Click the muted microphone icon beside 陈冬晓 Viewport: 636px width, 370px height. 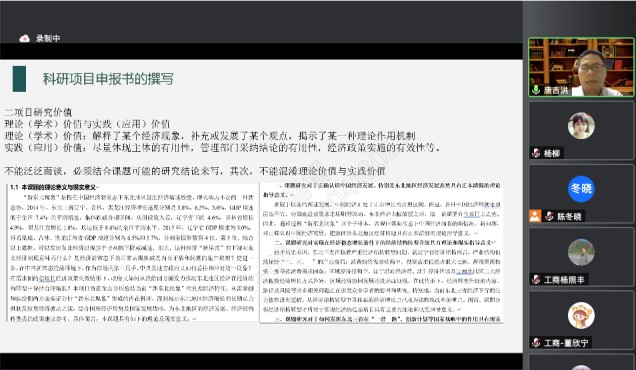[x=549, y=216]
